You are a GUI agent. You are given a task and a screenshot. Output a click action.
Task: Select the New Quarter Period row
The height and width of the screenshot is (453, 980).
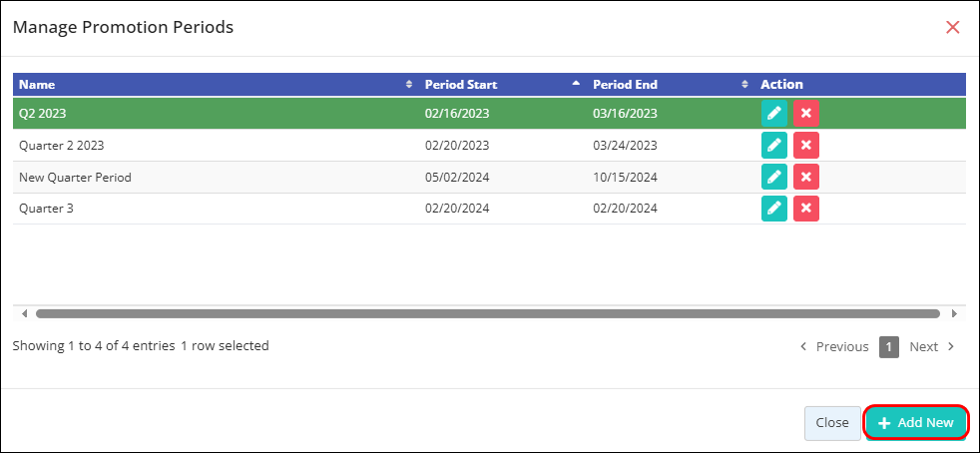tap(200, 178)
